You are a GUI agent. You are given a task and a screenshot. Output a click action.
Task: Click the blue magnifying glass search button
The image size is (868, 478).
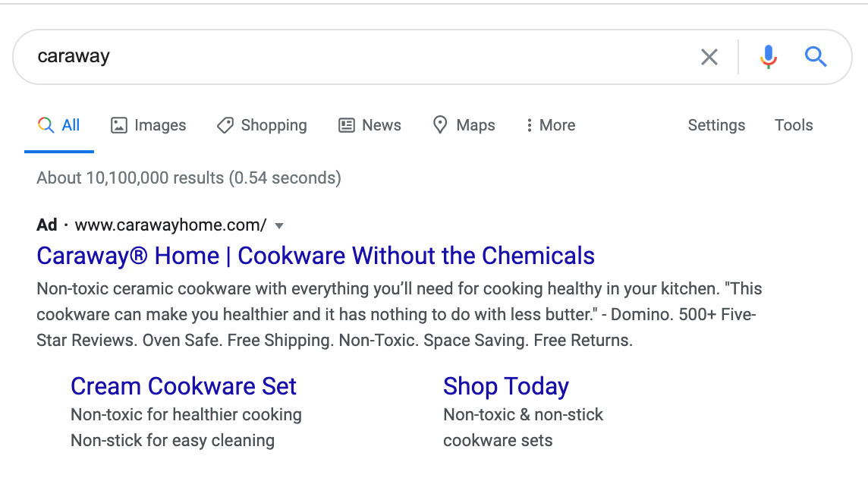pyautogui.click(x=816, y=56)
